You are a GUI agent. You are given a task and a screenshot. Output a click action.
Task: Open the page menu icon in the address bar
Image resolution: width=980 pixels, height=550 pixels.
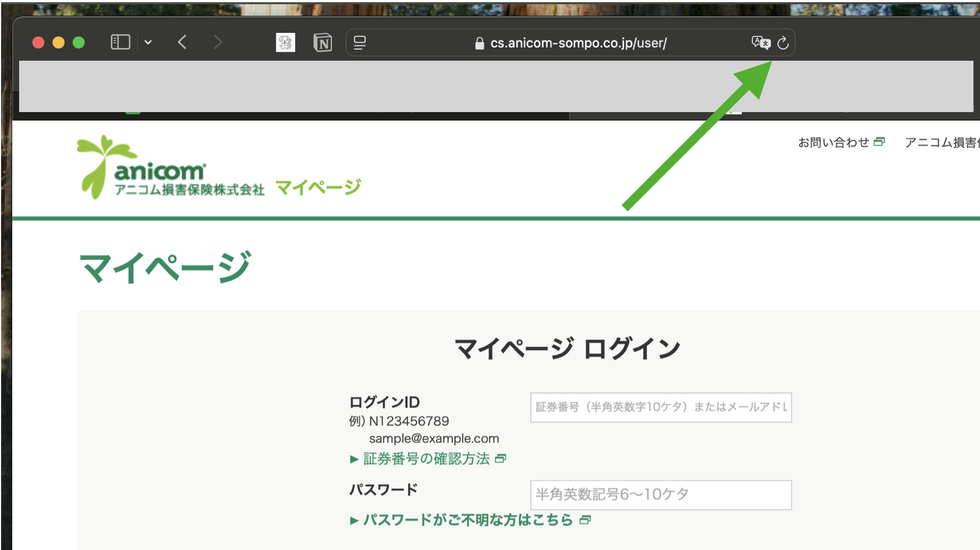click(360, 43)
